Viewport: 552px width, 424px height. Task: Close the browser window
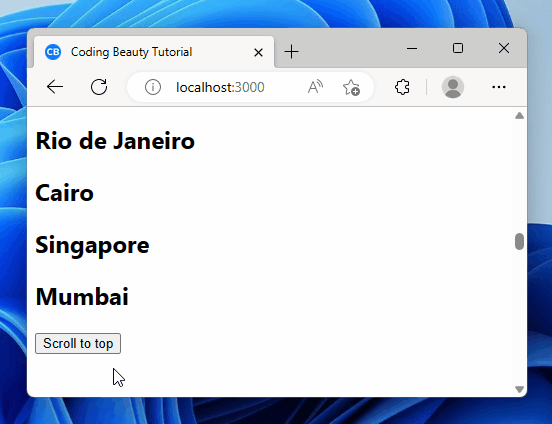pyautogui.click(x=504, y=48)
